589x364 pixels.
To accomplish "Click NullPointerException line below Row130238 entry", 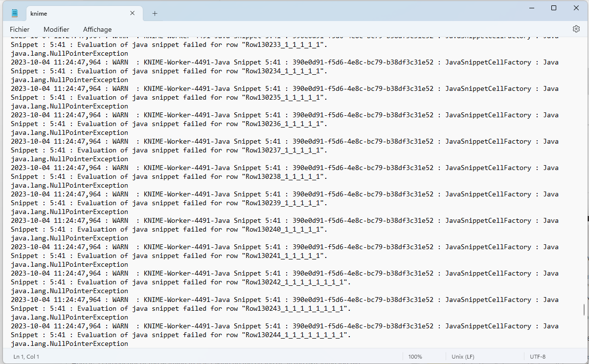I will (x=69, y=185).
